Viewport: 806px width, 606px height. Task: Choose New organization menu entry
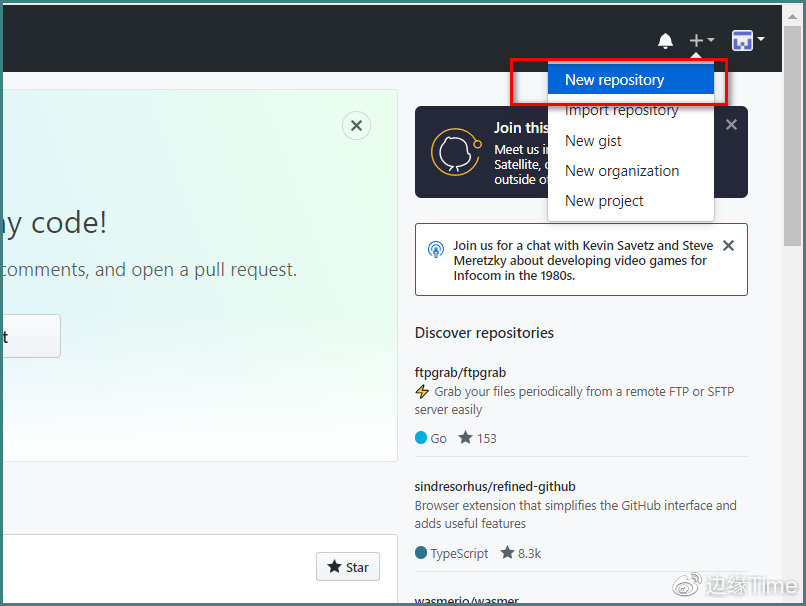click(x=631, y=171)
